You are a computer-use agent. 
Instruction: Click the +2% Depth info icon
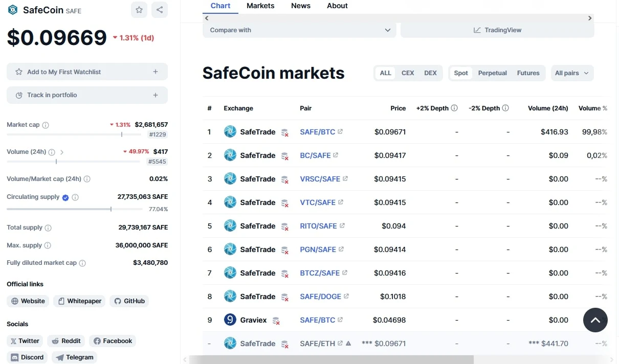454,108
